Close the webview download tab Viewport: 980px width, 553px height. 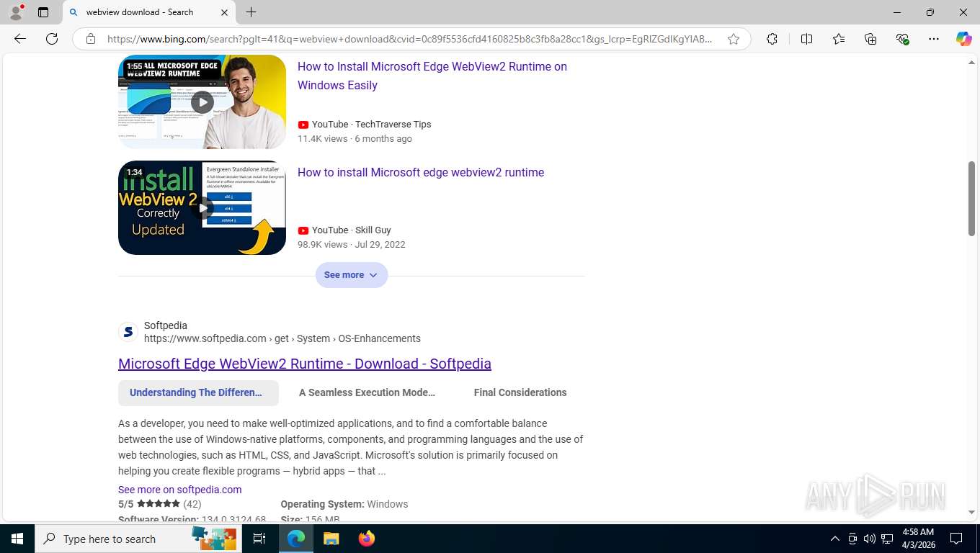tap(224, 12)
